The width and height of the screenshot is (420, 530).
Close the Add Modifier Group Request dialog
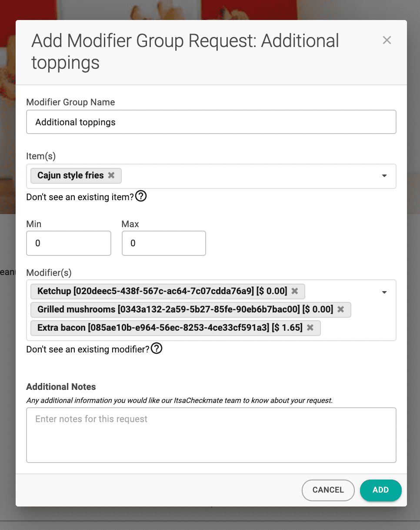click(387, 40)
